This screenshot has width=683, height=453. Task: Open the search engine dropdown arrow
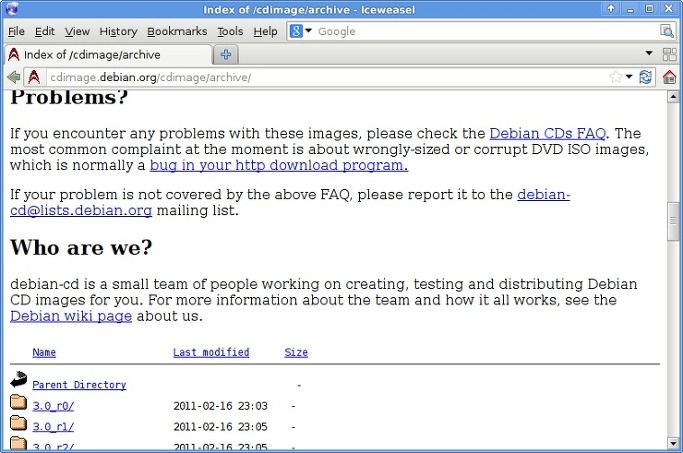click(308, 31)
